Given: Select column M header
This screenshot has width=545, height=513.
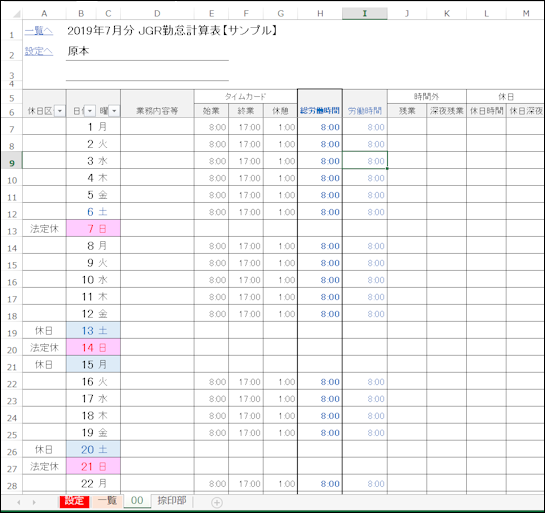Looking at the screenshot, I should click(x=526, y=14).
